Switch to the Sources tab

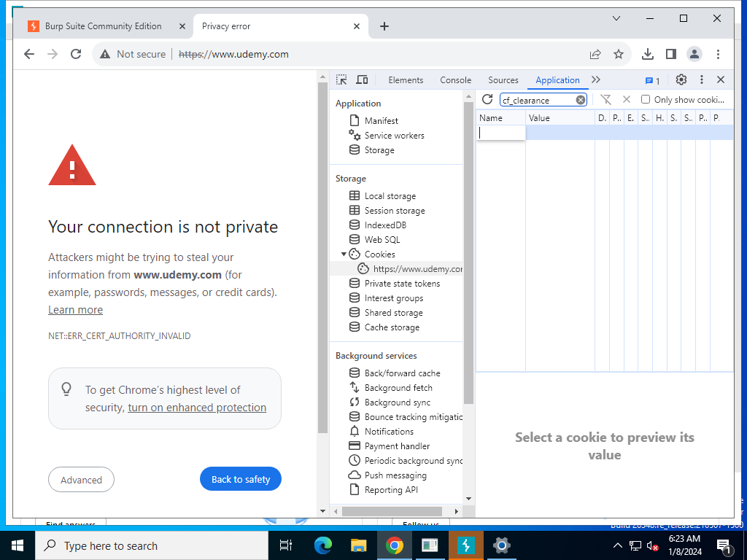pyautogui.click(x=503, y=80)
